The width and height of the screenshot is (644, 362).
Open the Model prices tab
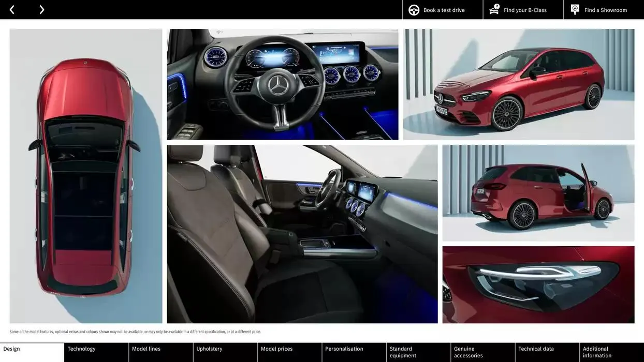289,352
